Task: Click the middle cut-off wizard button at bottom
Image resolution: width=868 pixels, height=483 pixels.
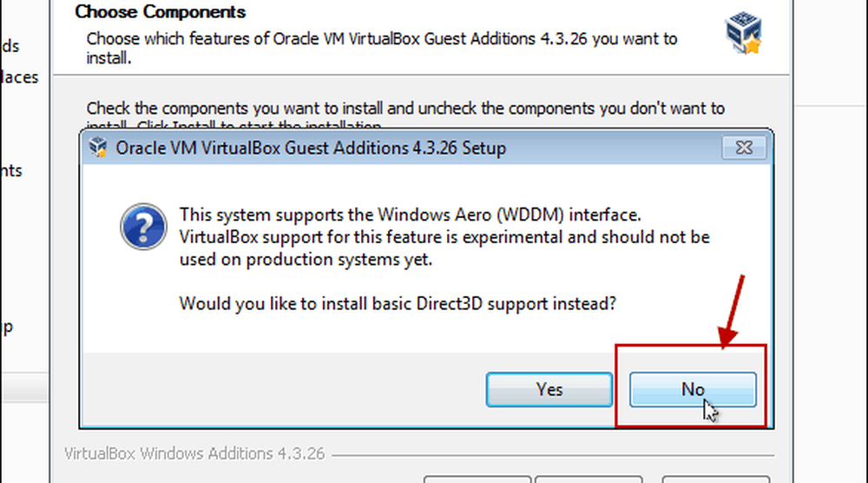Action: coord(589,480)
